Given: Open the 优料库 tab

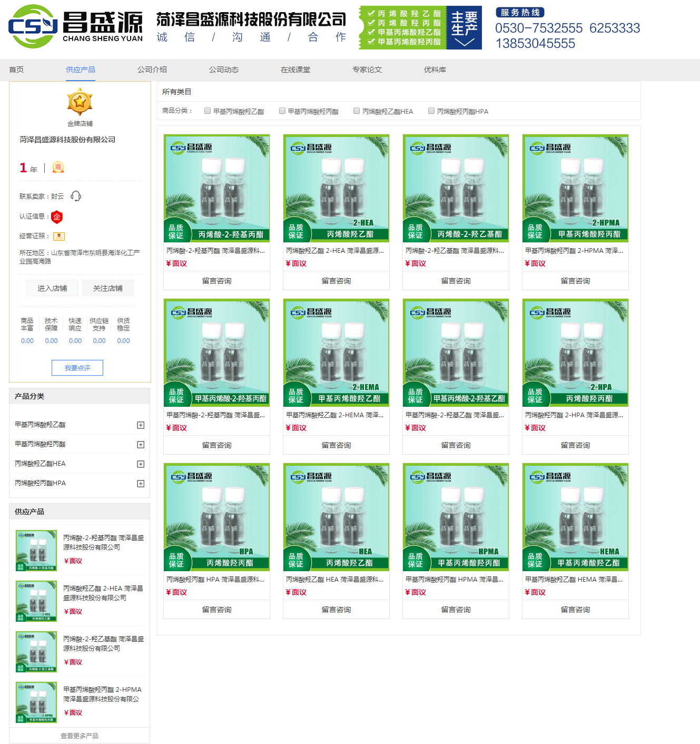Looking at the screenshot, I should (435, 70).
